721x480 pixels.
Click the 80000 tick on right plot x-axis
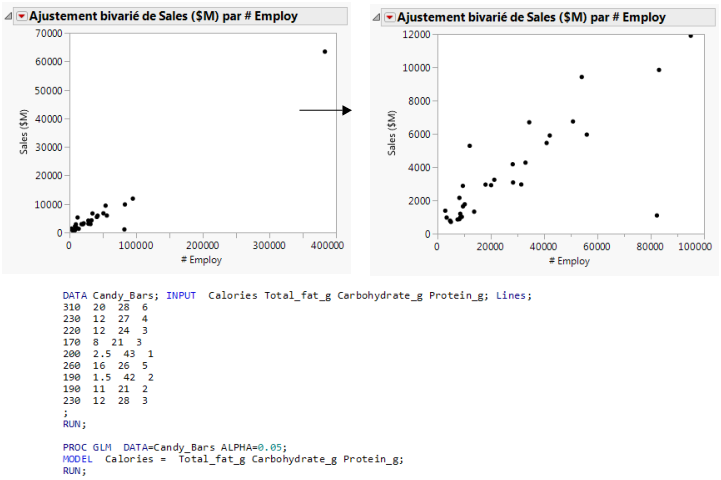click(650, 247)
